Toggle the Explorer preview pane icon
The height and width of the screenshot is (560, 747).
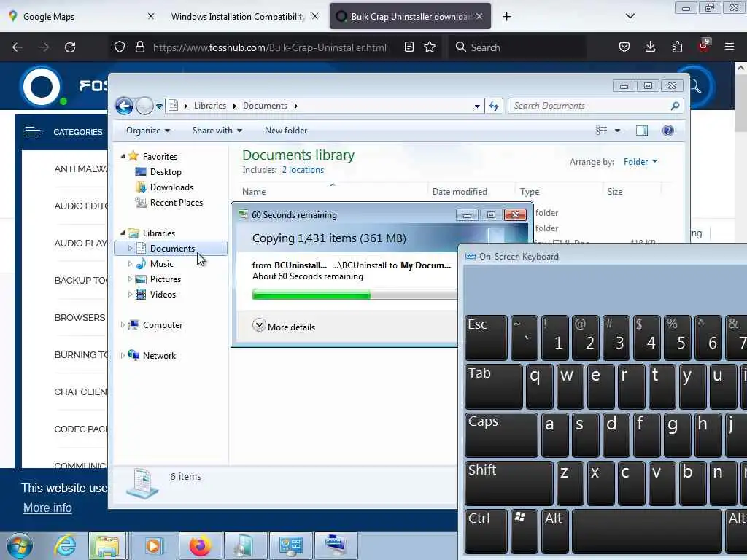click(642, 131)
